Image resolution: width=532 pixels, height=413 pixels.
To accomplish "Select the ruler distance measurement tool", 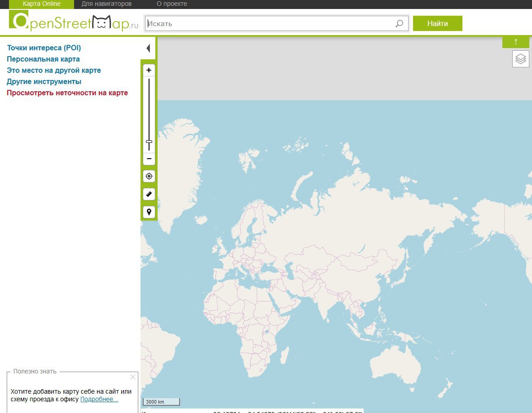I will (x=149, y=194).
